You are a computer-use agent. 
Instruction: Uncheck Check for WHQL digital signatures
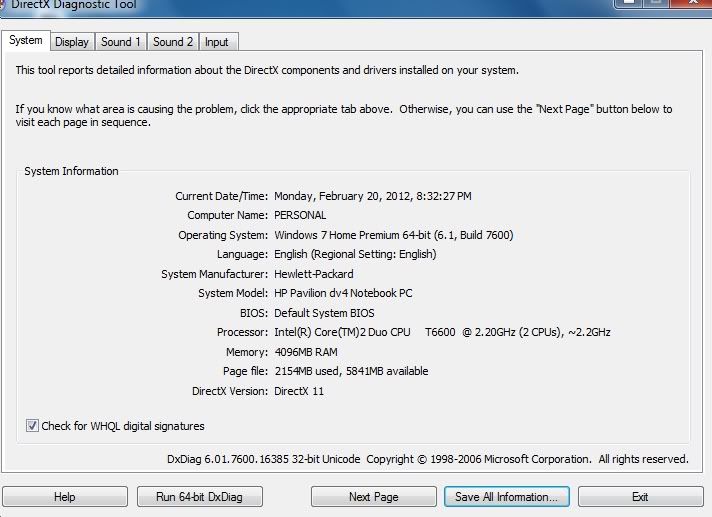pyautogui.click(x=33, y=426)
